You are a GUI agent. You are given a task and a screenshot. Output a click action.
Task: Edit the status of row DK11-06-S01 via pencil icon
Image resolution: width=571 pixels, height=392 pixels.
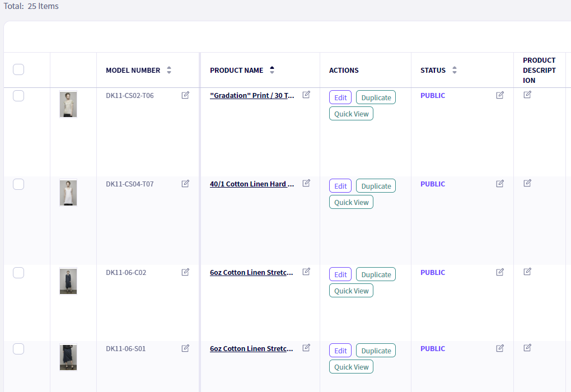(x=500, y=348)
